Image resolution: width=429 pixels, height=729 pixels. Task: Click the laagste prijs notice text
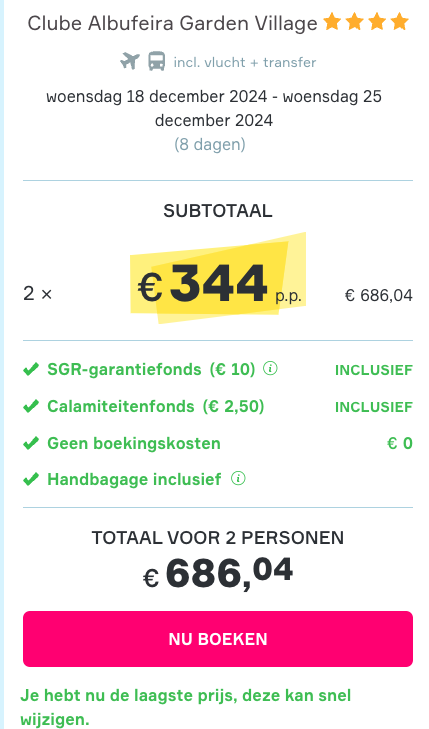[x=186, y=708]
